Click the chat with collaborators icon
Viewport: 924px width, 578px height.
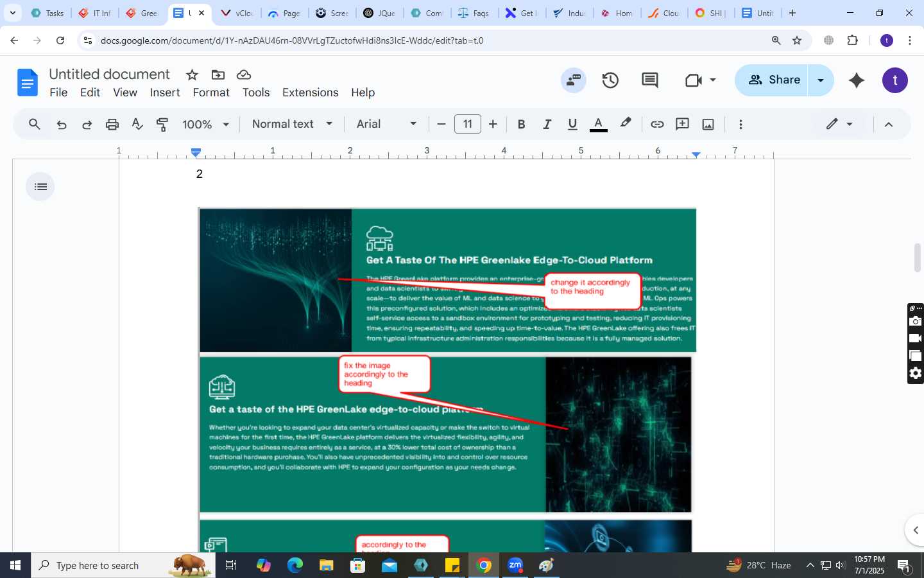tap(573, 80)
